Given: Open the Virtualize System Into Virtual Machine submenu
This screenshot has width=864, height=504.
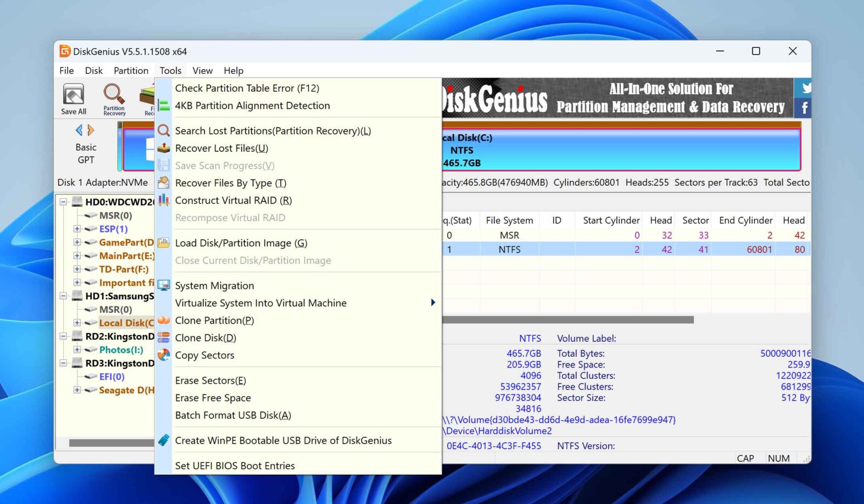Looking at the screenshot, I should pos(261,303).
